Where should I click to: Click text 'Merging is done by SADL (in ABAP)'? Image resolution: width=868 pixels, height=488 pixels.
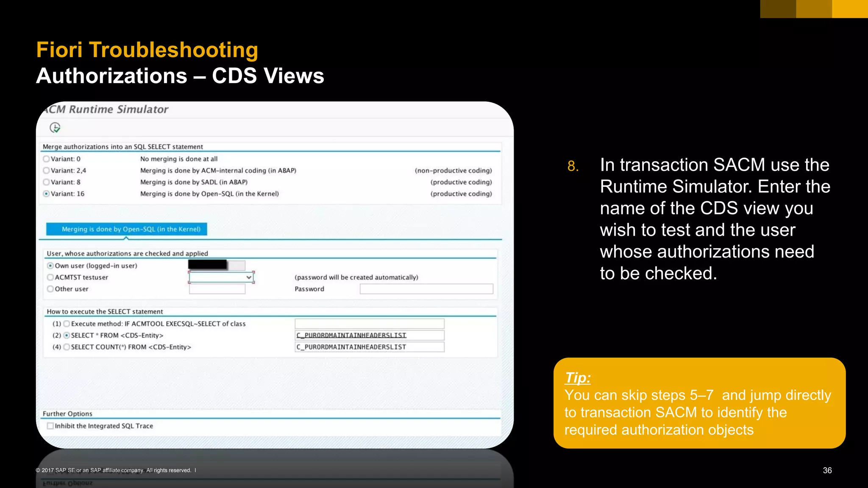[194, 182]
